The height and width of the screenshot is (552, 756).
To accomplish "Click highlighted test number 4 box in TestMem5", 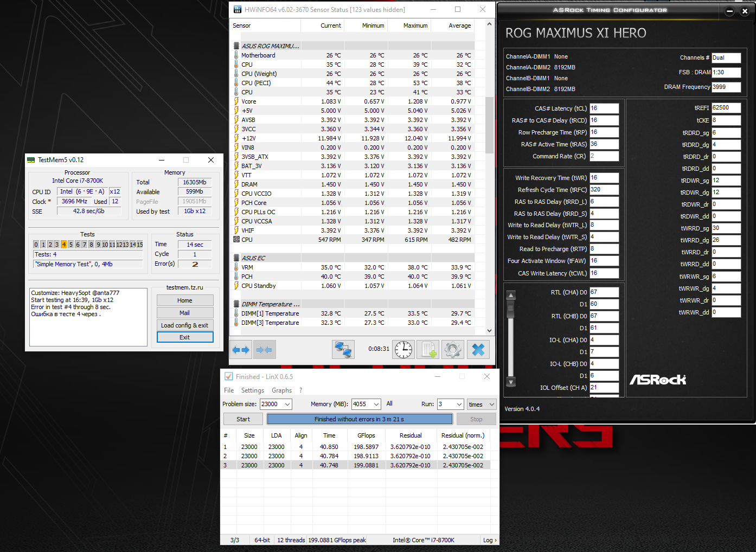I will click(x=63, y=245).
